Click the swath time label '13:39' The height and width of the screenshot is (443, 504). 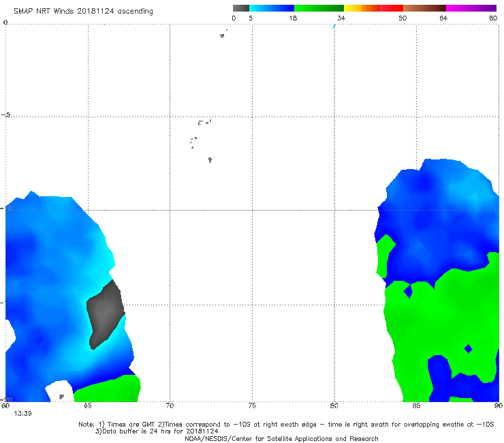23,414
